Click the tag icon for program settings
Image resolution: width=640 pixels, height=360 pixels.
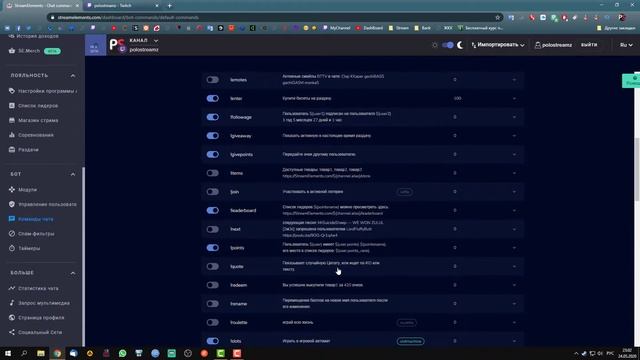12,91
